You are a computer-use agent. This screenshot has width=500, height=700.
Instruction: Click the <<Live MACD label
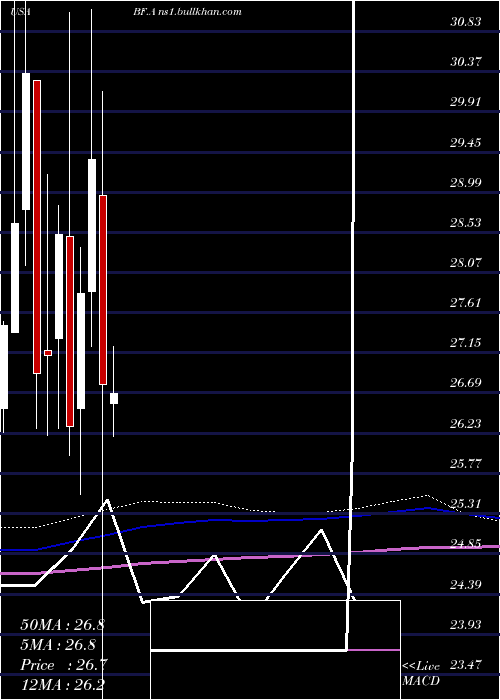[x=421, y=674]
